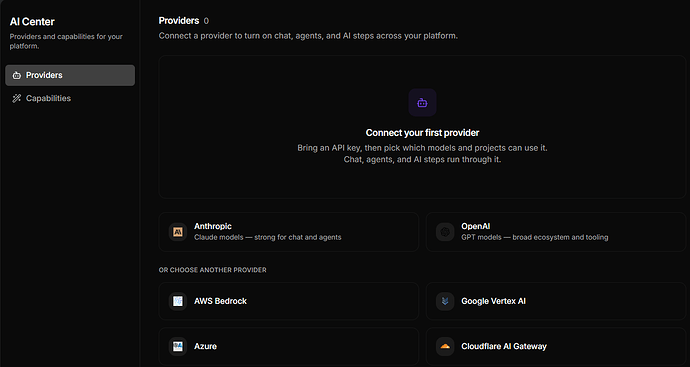Open the Providers section in sidebar
The height and width of the screenshot is (367, 690).
pyautogui.click(x=70, y=75)
